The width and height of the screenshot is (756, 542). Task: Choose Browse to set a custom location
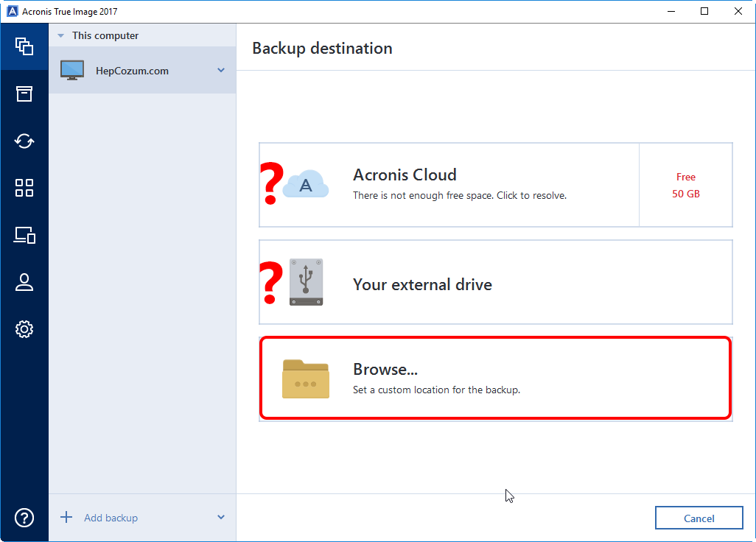pyautogui.click(x=496, y=379)
